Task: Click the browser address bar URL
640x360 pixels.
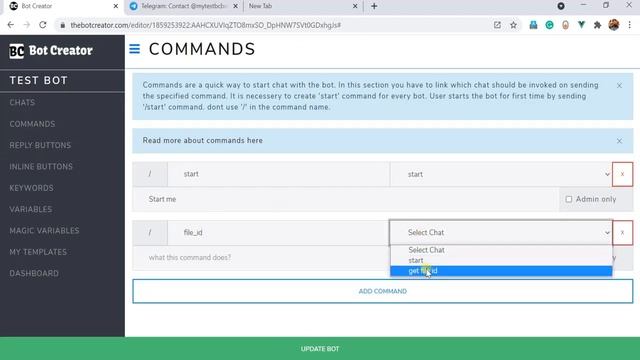Action: (205, 25)
